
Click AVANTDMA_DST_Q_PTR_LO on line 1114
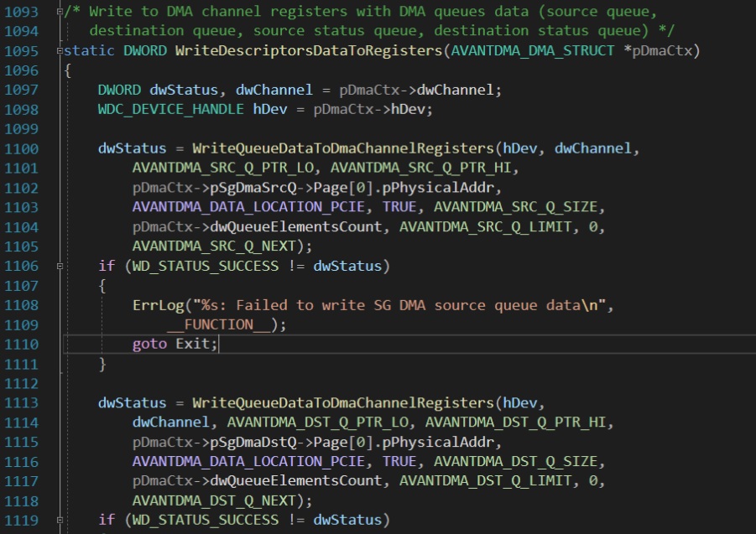317,423
